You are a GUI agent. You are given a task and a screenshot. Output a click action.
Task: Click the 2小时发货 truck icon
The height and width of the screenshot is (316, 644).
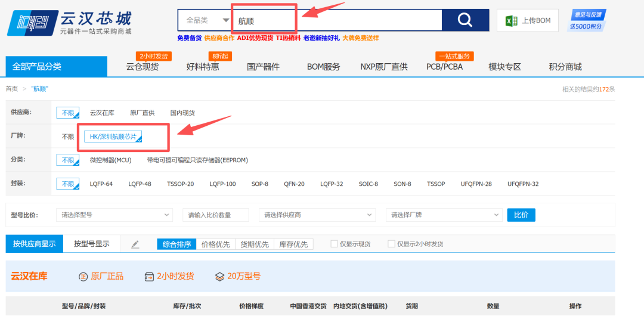pos(150,277)
